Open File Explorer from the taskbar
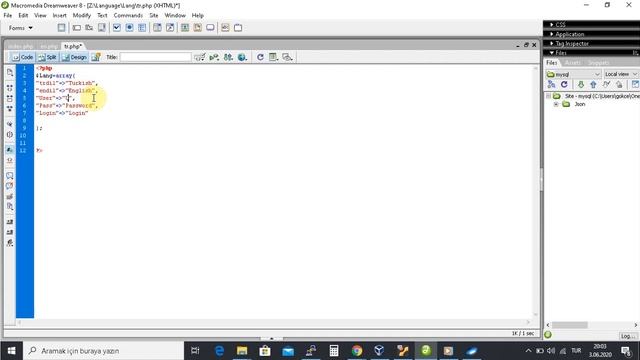 (x=242, y=351)
